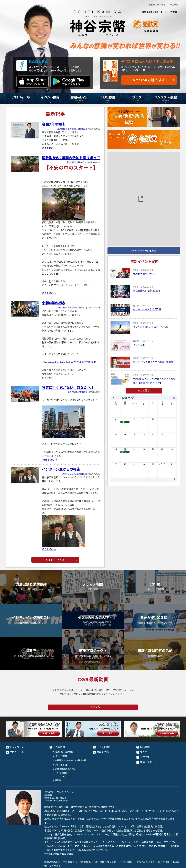The height and width of the screenshot is (868, 186).
Task: Click もっと見る under CGS最新動画
Action: [x=93, y=707]
